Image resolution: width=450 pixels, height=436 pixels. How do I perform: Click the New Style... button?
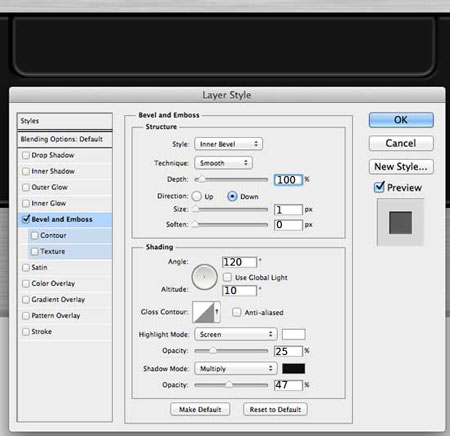401,167
